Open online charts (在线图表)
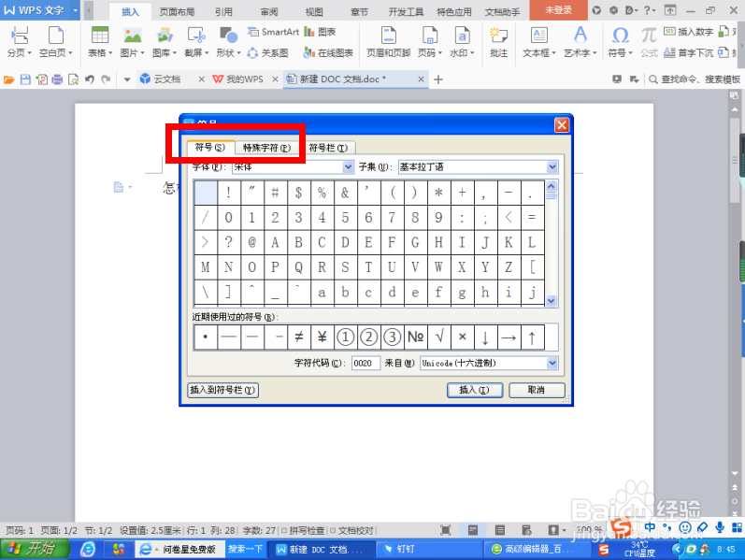The height and width of the screenshot is (560, 745). click(x=328, y=52)
